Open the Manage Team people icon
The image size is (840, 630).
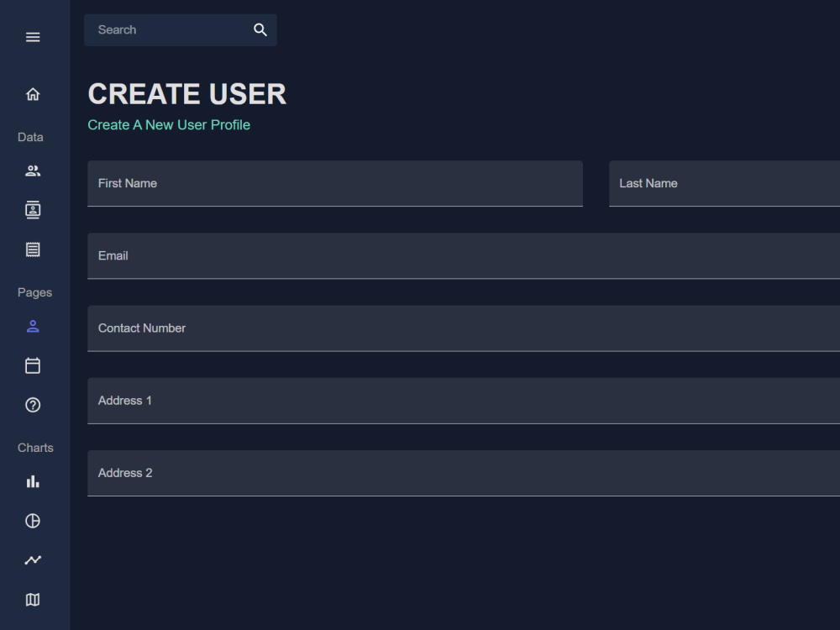pyautogui.click(x=33, y=171)
